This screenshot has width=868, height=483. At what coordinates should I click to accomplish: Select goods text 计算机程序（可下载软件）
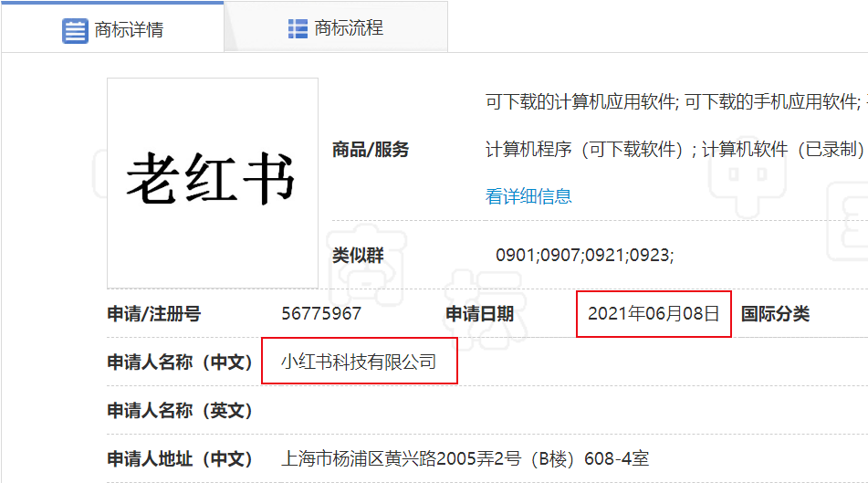click(x=584, y=149)
